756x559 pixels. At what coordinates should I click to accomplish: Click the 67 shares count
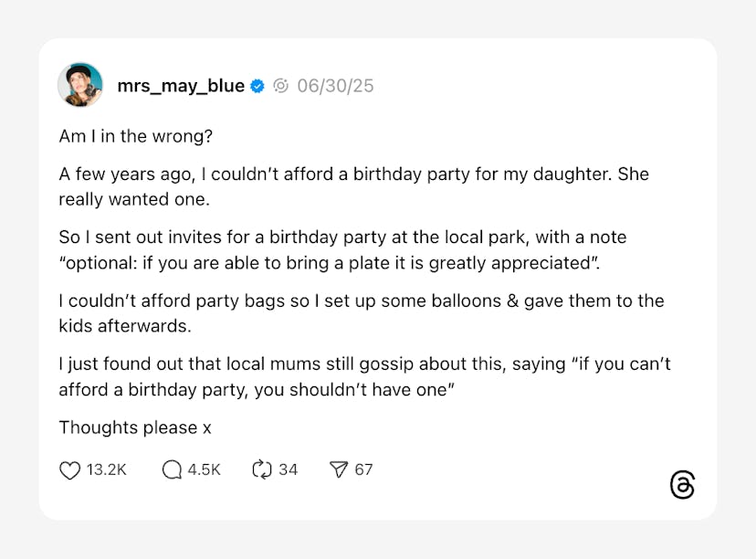tap(363, 469)
